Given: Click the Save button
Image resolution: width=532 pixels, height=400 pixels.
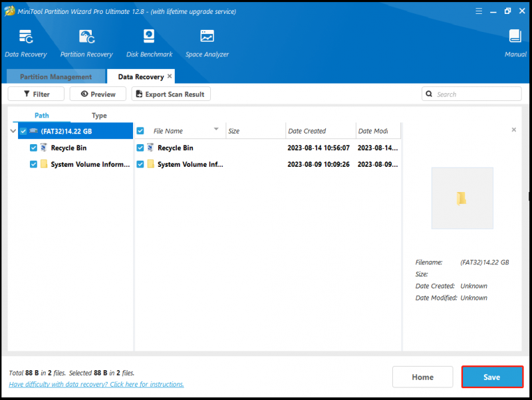Looking at the screenshot, I should click(x=492, y=377).
